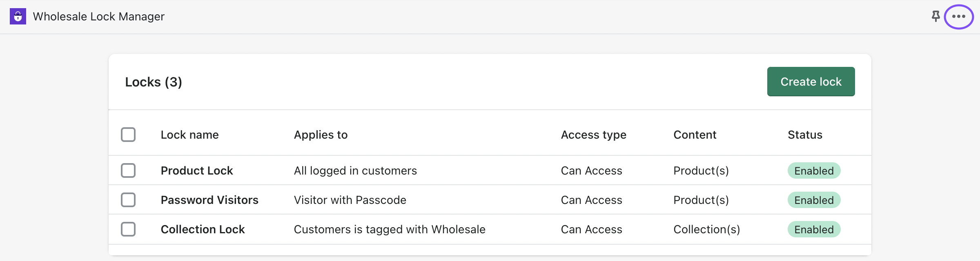Open the Product Lock entry

point(197,170)
